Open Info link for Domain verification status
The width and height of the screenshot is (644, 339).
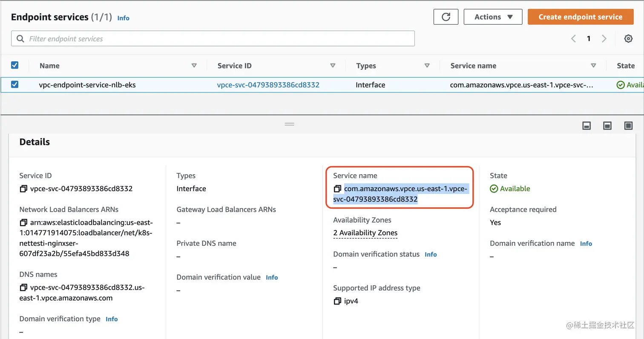tap(431, 254)
